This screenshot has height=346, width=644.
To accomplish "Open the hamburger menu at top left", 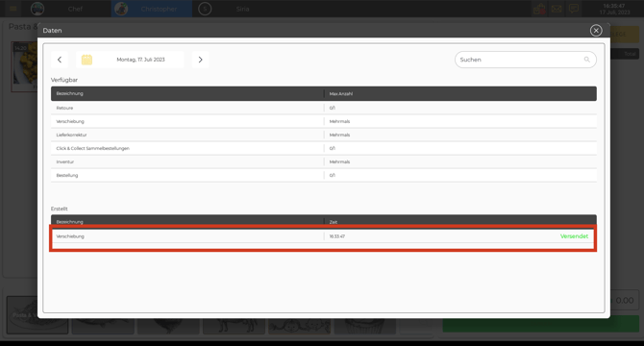I will coord(13,9).
